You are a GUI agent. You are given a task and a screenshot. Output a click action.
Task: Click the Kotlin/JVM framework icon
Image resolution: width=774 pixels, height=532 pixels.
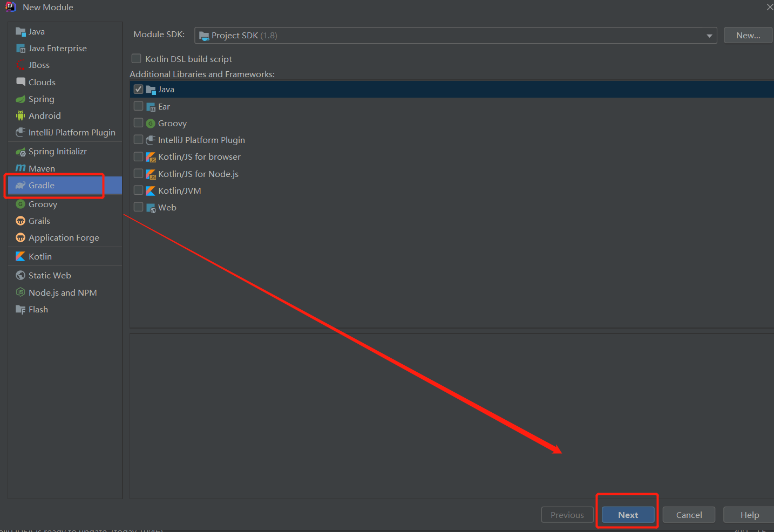151,190
